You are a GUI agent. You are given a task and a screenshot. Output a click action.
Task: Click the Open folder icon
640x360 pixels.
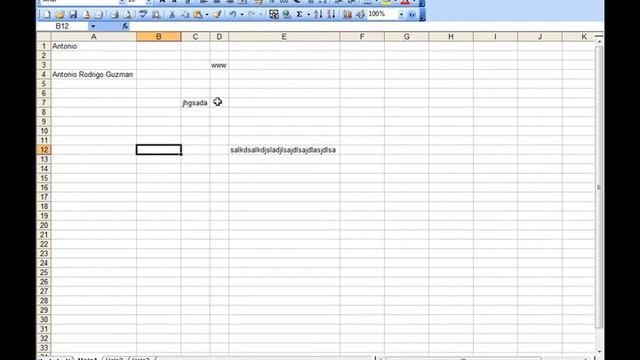click(60, 15)
